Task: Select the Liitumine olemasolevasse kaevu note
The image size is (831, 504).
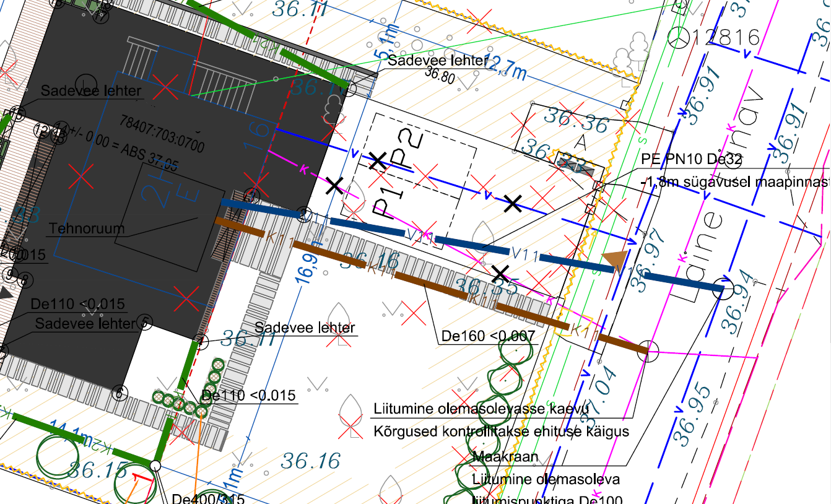Action: pyautogui.click(x=481, y=409)
